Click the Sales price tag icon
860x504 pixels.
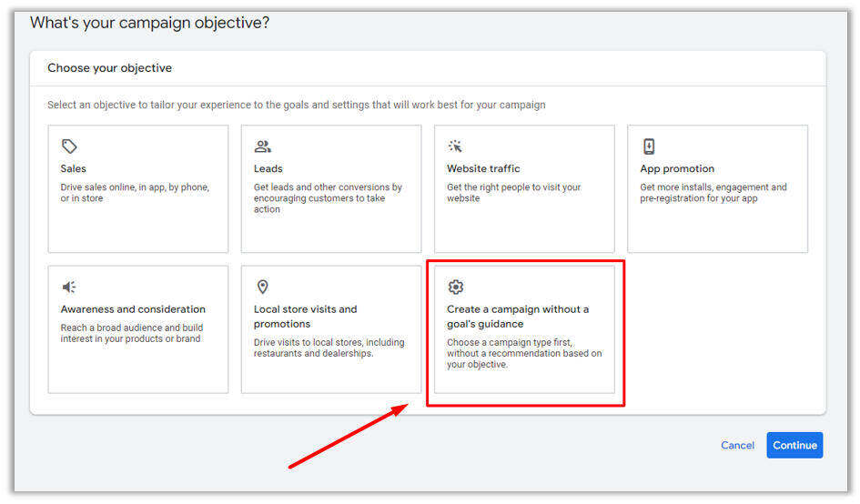[69, 146]
